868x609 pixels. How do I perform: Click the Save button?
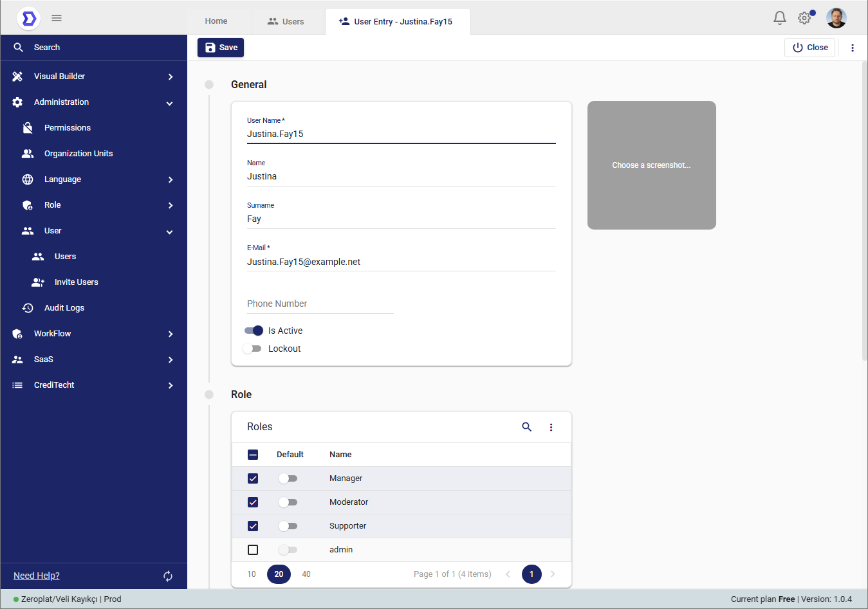pyautogui.click(x=221, y=48)
